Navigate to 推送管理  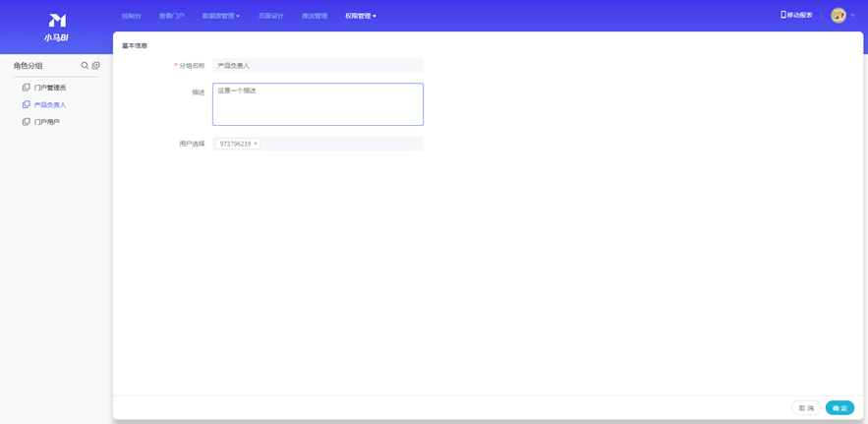[315, 17]
